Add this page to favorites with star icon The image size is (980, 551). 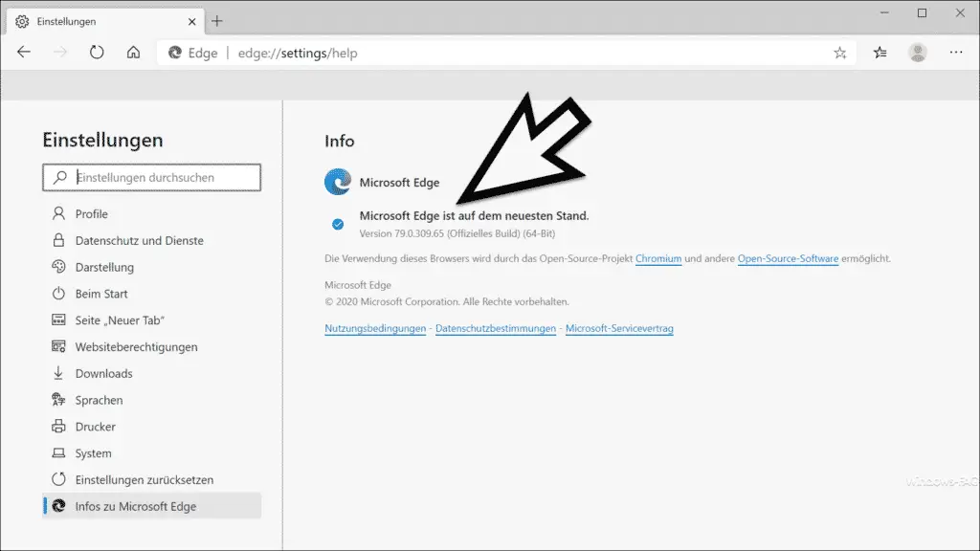(840, 54)
